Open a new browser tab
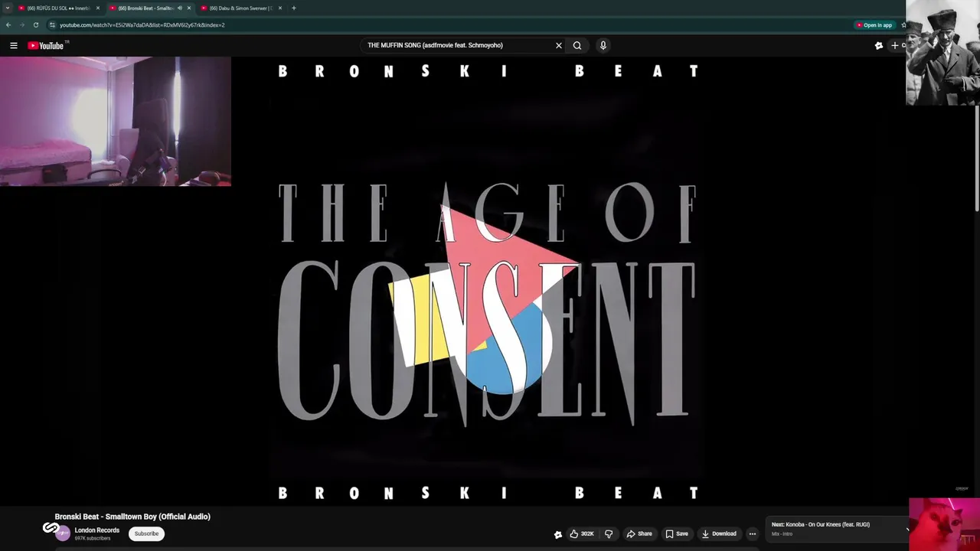The height and width of the screenshot is (551, 980). point(294,8)
